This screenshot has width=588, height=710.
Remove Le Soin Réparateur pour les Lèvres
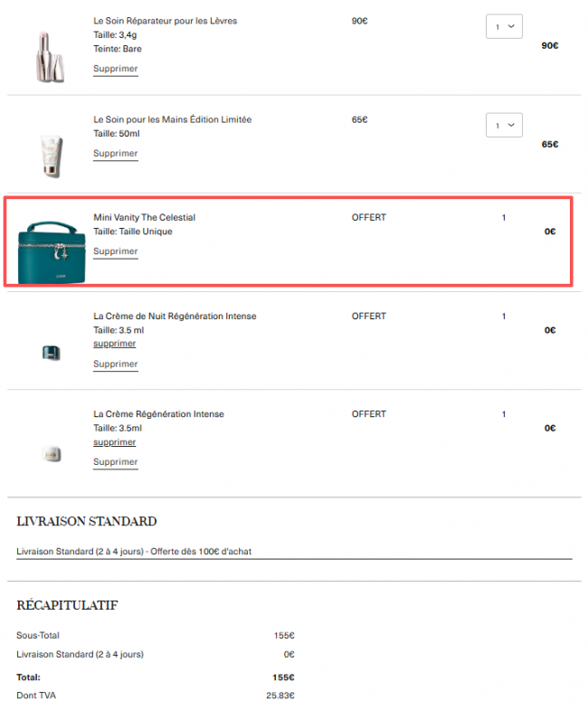(115, 69)
